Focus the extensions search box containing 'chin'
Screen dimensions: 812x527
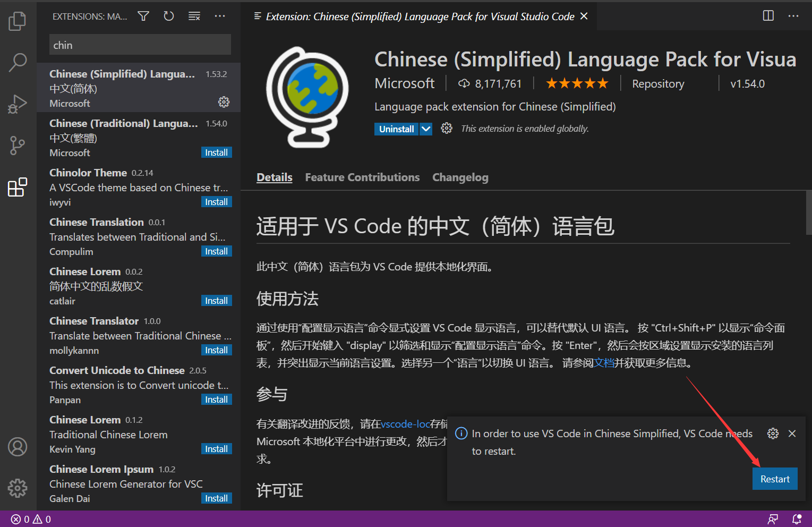click(140, 45)
